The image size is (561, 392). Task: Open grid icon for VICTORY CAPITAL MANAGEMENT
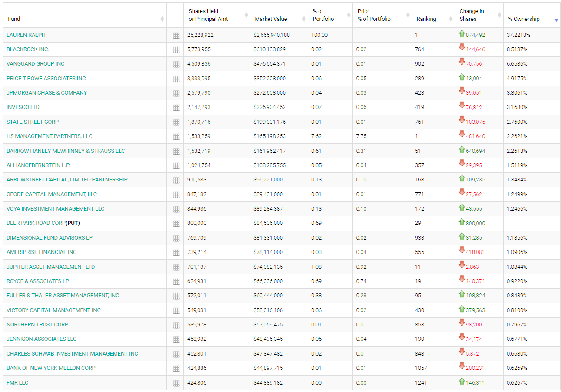pos(176,311)
